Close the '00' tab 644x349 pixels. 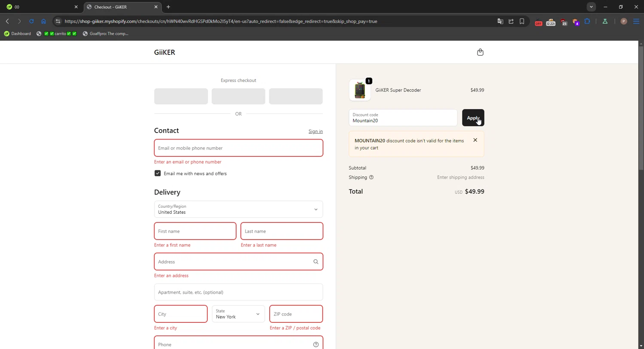tap(76, 7)
